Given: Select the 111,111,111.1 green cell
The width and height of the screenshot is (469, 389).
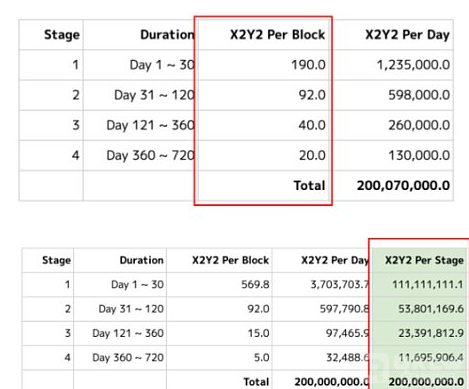Looking at the screenshot, I should (419, 285).
